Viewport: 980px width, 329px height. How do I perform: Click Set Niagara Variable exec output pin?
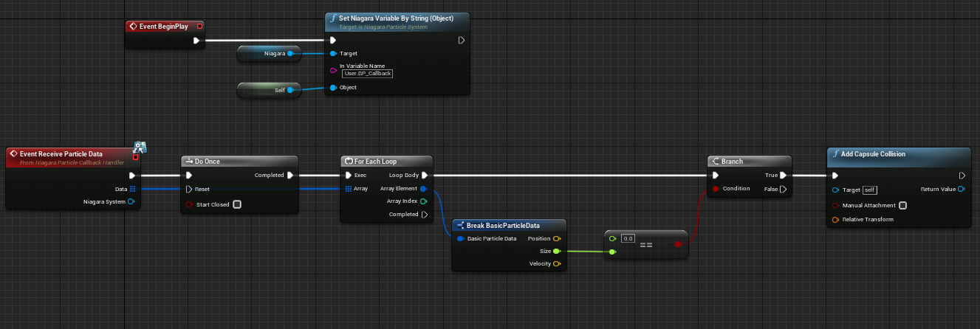coord(461,41)
